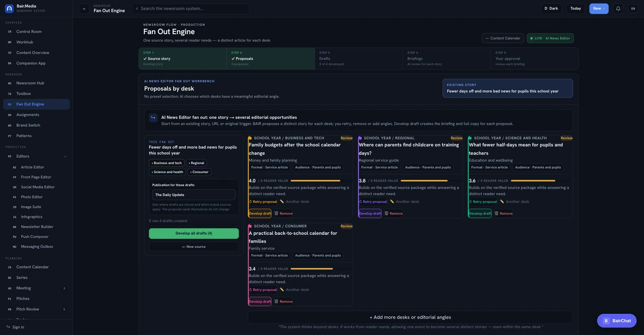This screenshot has height=335, width=644.
Task: Select Step 1 Source story tab
Action: coord(183,58)
